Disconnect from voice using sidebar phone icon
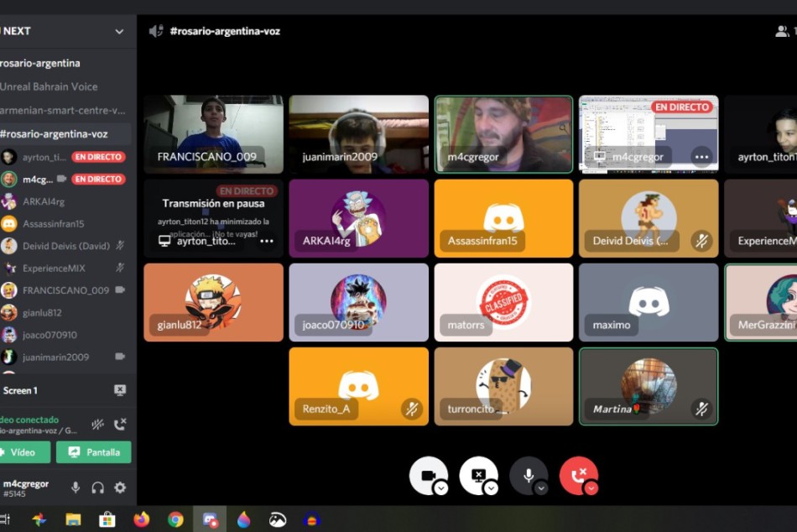 pos(120,425)
